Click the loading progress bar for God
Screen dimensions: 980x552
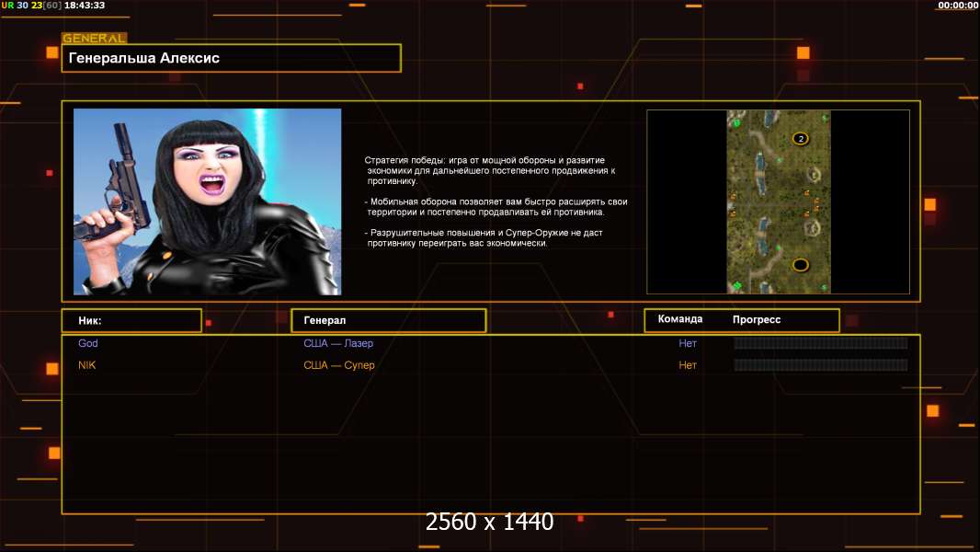pyautogui.click(x=820, y=343)
